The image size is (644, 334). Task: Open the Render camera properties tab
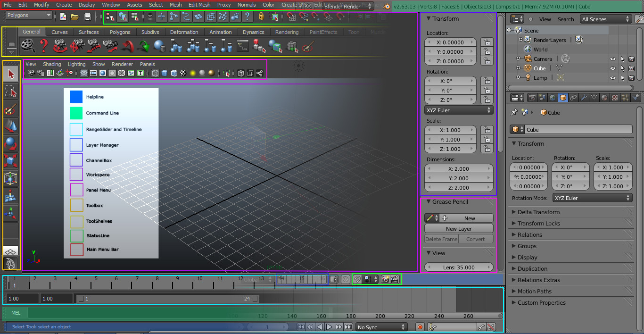(x=532, y=98)
